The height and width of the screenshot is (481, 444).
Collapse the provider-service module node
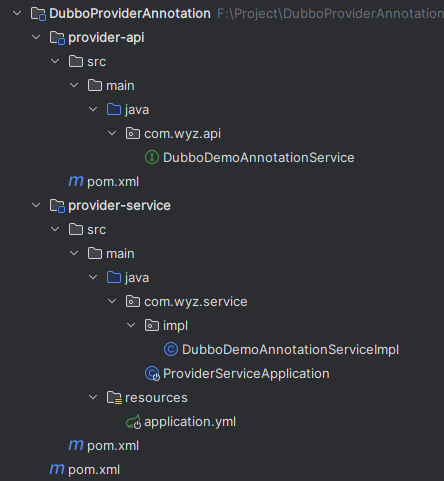36,205
